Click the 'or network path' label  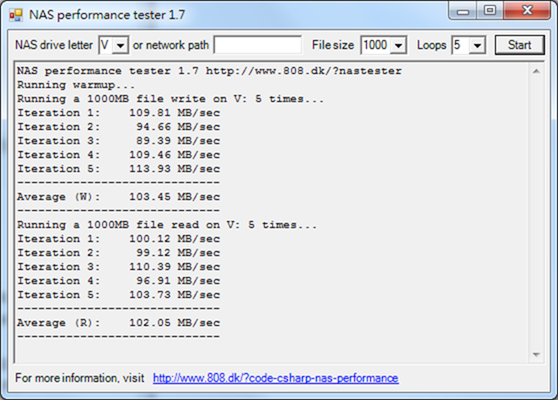[x=170, y=45]
